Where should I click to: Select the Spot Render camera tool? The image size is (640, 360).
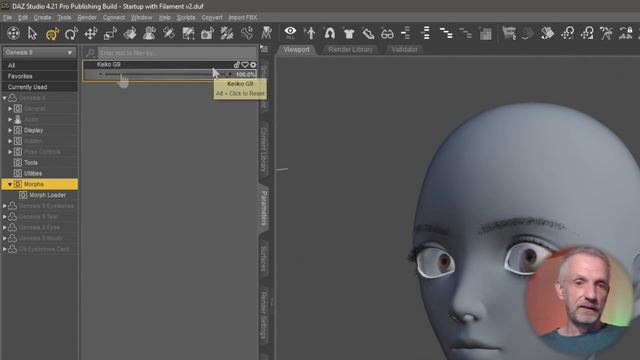pos(207,33)
